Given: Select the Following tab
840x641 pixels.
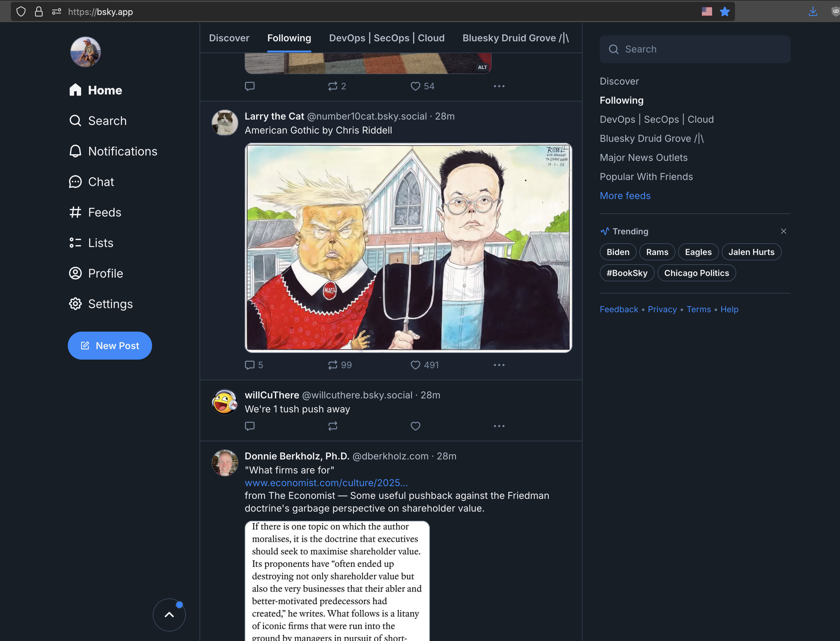Looking at the screenshot, I should [289, 38].
